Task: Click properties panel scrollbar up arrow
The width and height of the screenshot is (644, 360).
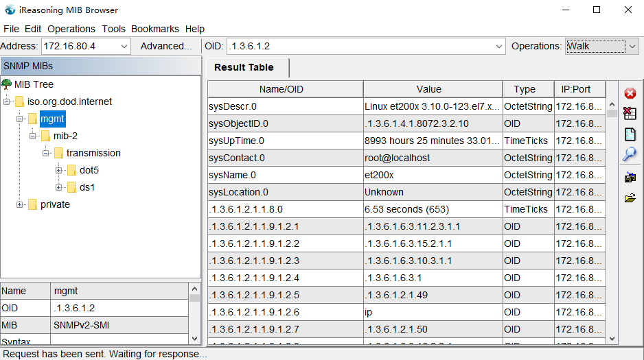Action: point(195,289)
